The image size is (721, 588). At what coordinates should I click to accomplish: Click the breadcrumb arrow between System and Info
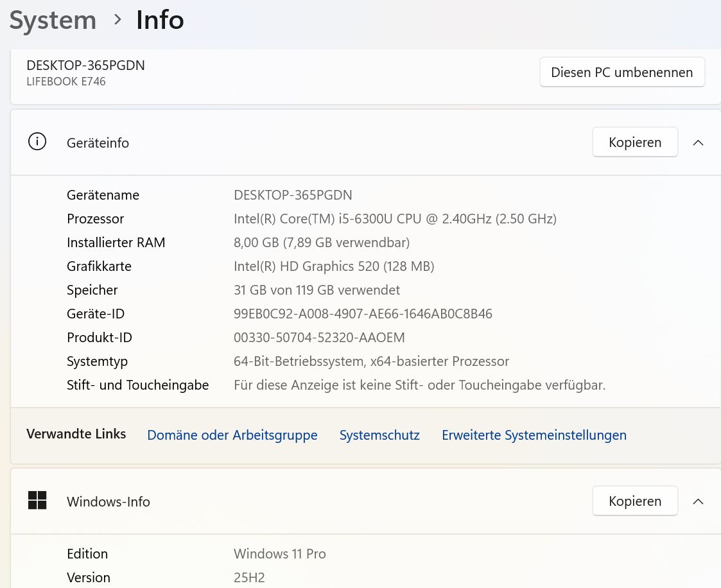(x=117, y=20)
